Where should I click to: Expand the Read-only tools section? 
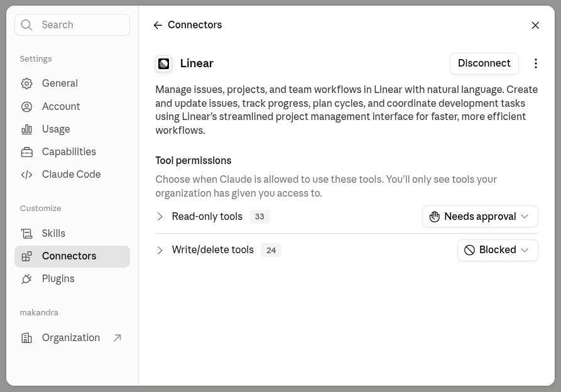[160, 216]
